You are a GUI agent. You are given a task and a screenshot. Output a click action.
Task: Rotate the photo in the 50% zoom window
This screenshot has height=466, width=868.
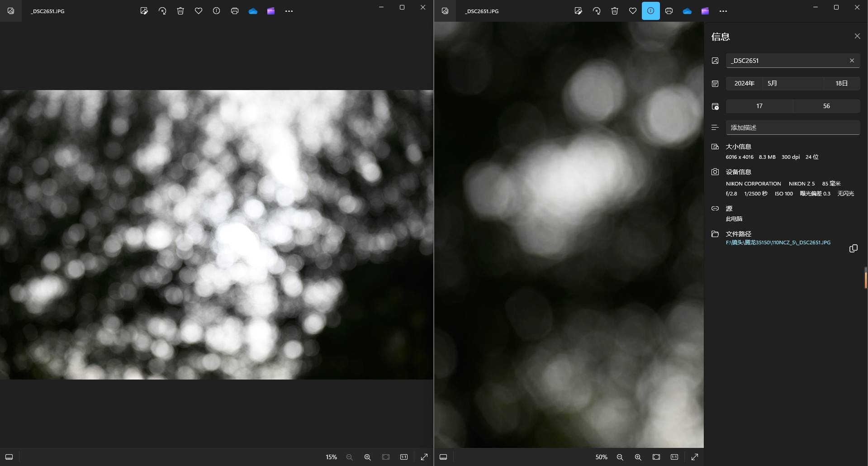click(x=597, y=11)
